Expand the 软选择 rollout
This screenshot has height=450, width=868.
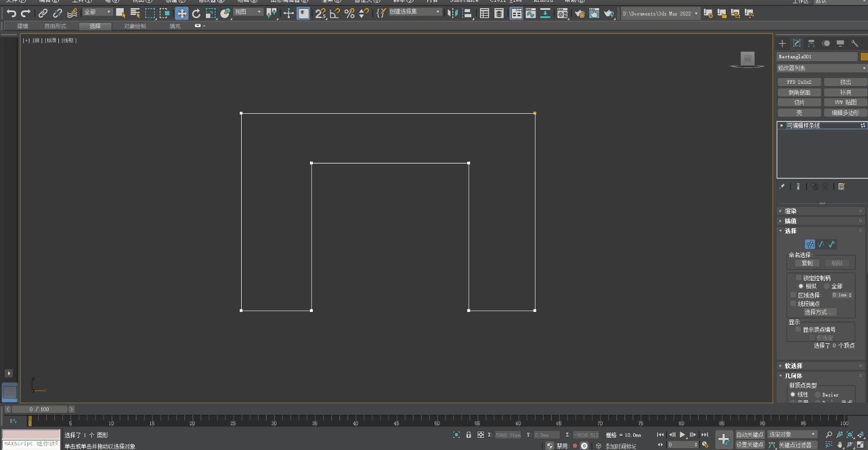tap(793, 366)
